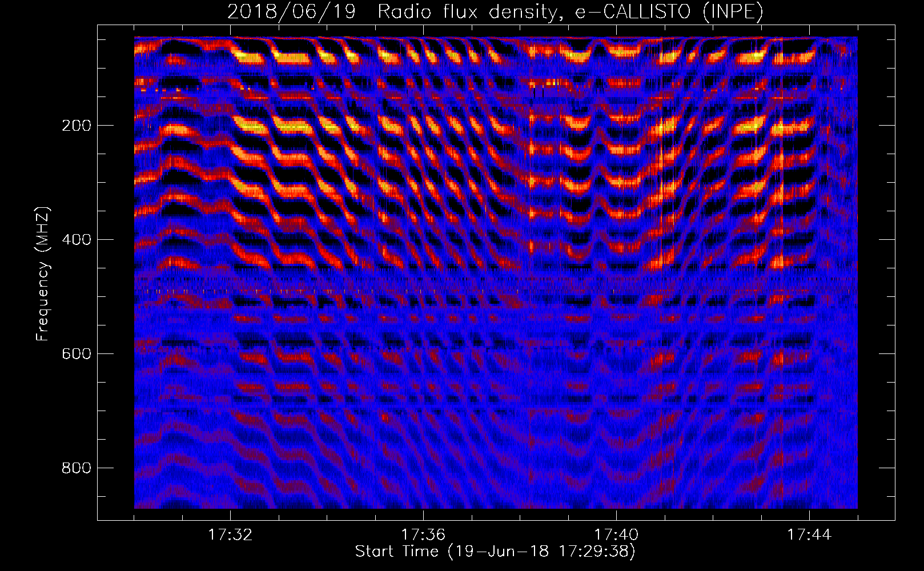
Task: Click the 800 frequency tick label
Action: tap(77, 468)
